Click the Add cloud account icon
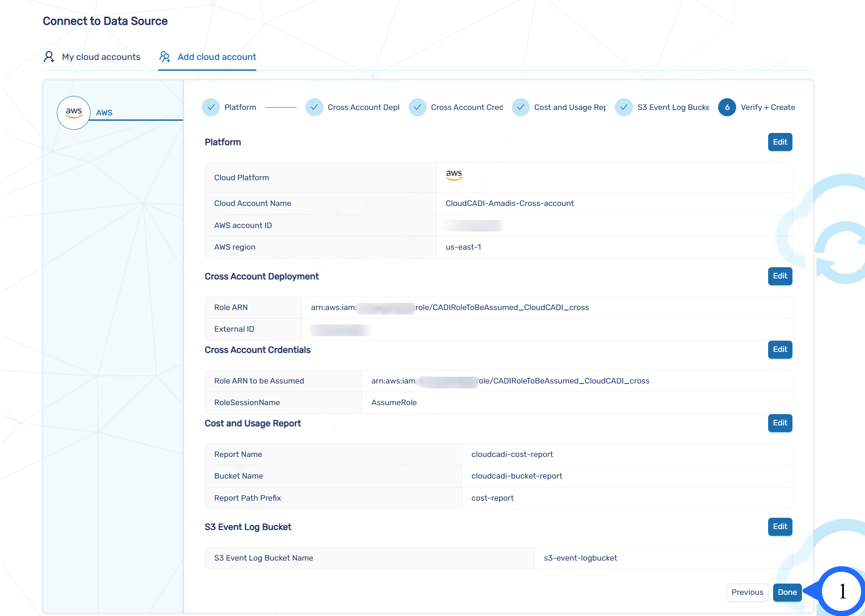The width and height of the screenshot is (865, 616). [165, 57]
